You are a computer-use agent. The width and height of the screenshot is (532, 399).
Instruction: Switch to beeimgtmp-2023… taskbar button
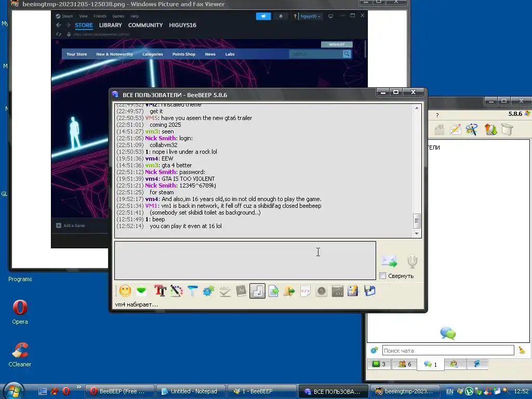pos(404,391)
